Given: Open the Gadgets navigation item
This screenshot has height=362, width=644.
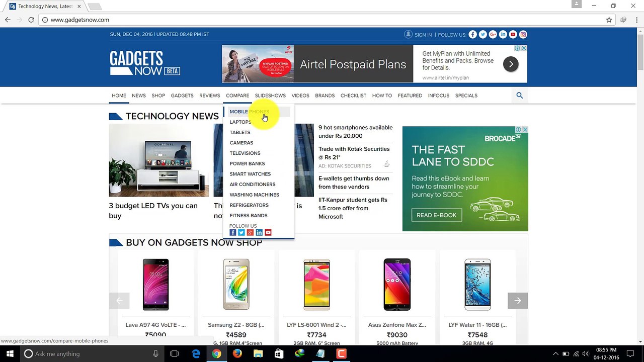Looking at the screenshot, I should (x=182, y=96).
